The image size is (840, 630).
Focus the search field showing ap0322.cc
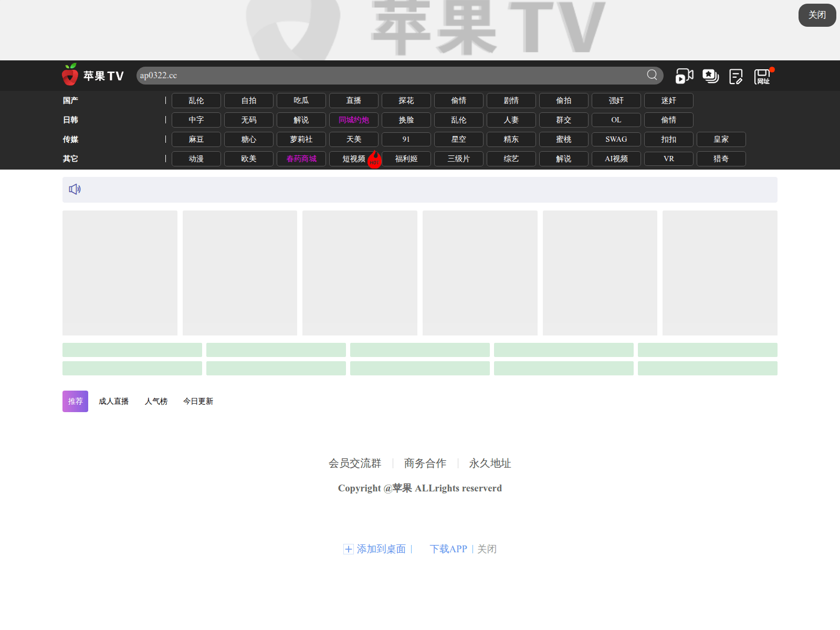click(400, 75)
